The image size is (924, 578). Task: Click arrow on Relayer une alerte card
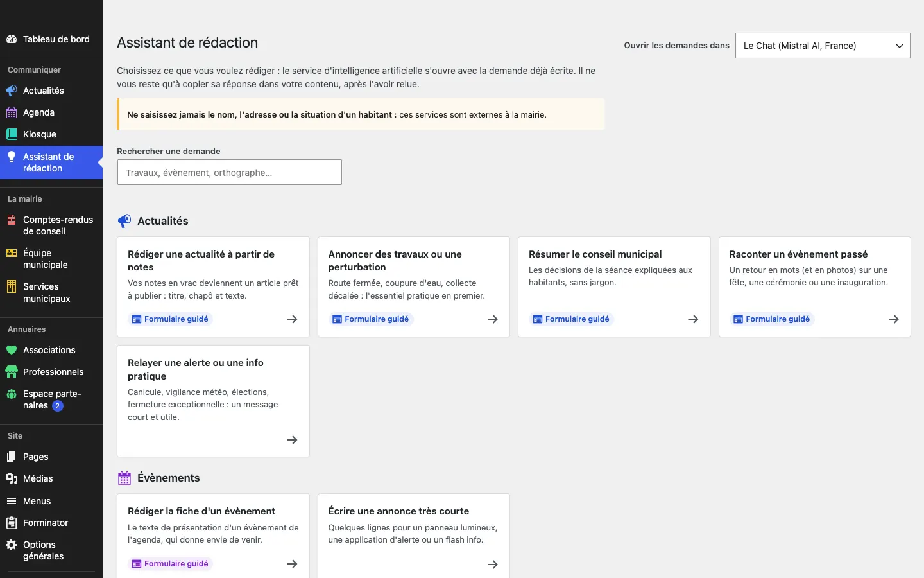(292, 440)
